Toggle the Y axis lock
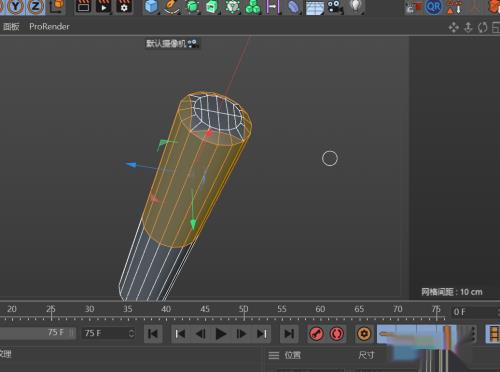 15,6
